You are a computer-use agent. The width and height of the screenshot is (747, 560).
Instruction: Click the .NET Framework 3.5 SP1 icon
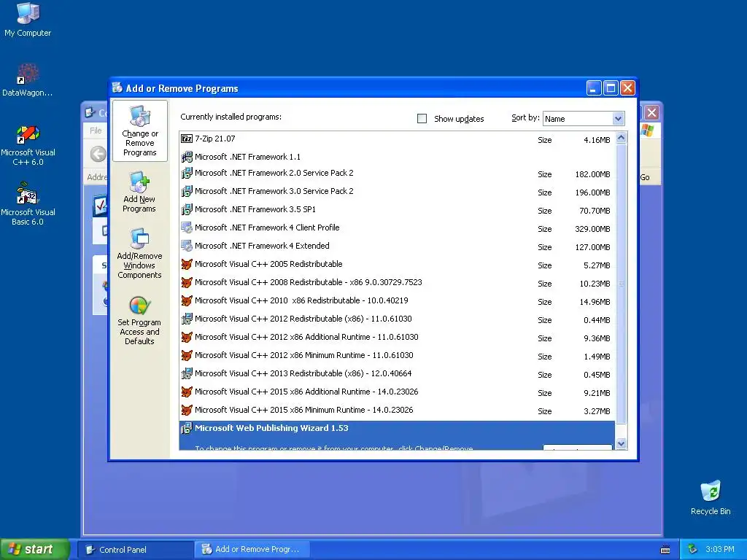(x=187, y=209)
